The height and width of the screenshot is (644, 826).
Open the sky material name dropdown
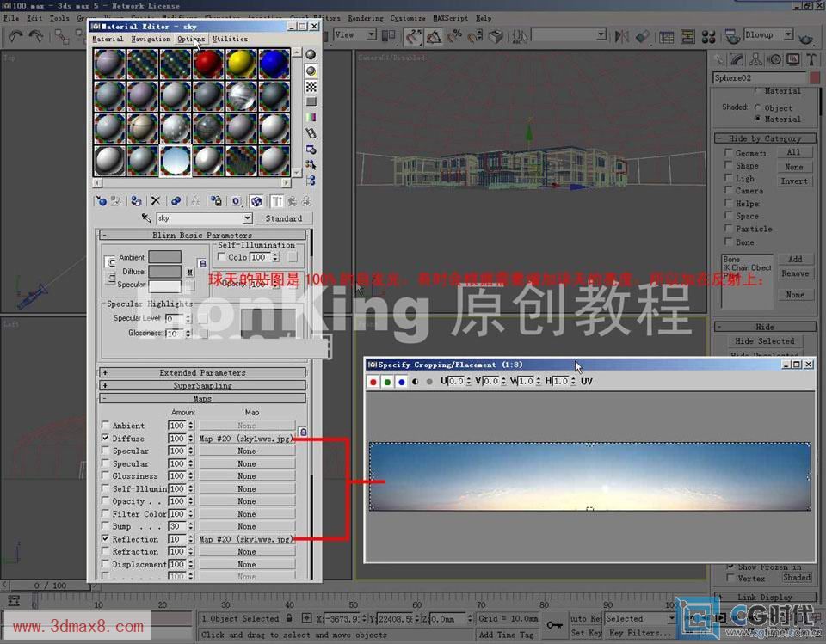tap(247, 218)
